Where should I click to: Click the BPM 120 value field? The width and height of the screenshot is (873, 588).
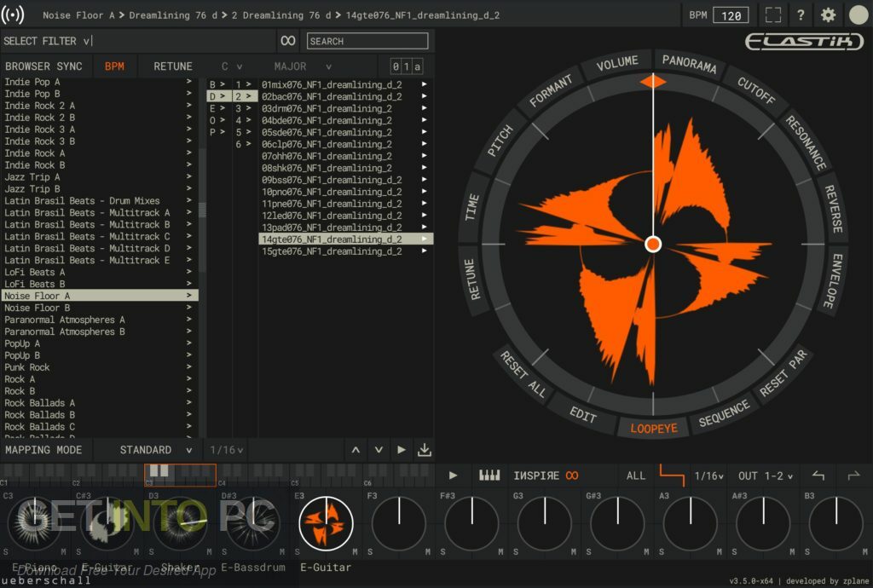click(731, 15)
